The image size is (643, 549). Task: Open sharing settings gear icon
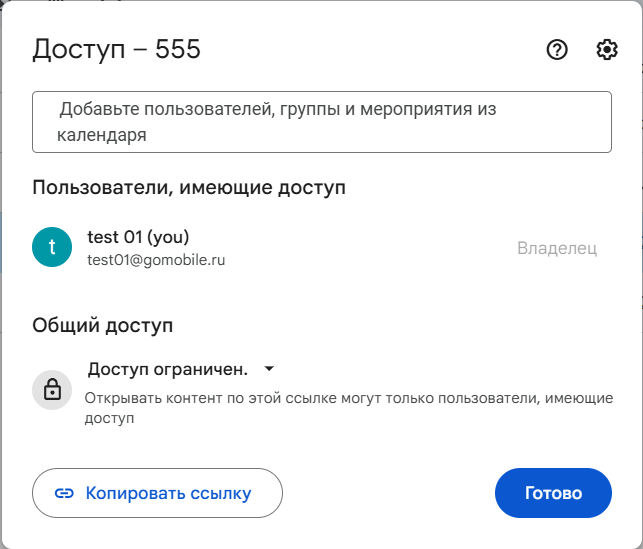(x=607, y=50)
